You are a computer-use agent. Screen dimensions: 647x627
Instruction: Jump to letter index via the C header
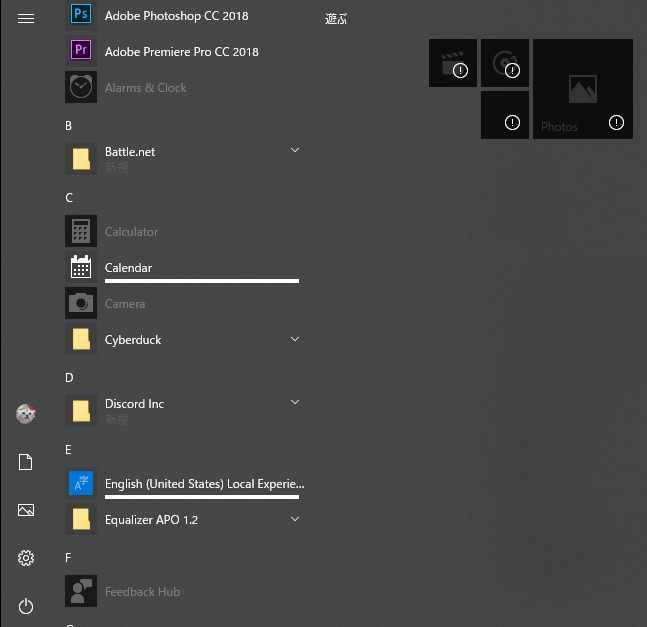point(70,198)
